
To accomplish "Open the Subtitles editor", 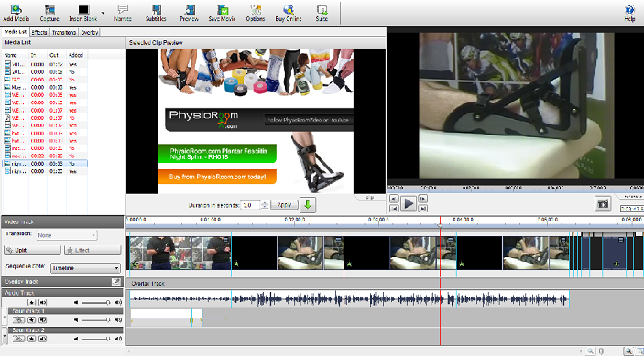I will (x=156, y=12).
